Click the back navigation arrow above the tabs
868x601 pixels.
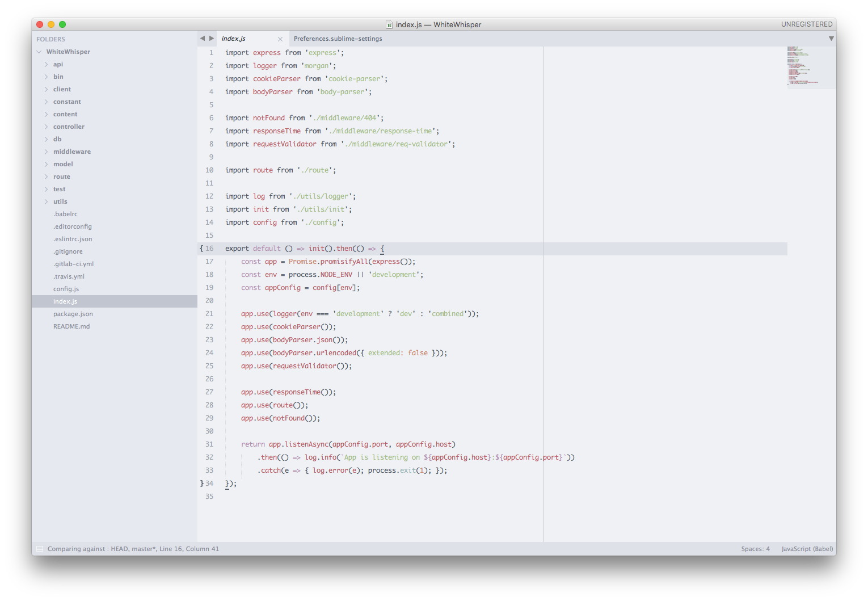pos(203,38)
